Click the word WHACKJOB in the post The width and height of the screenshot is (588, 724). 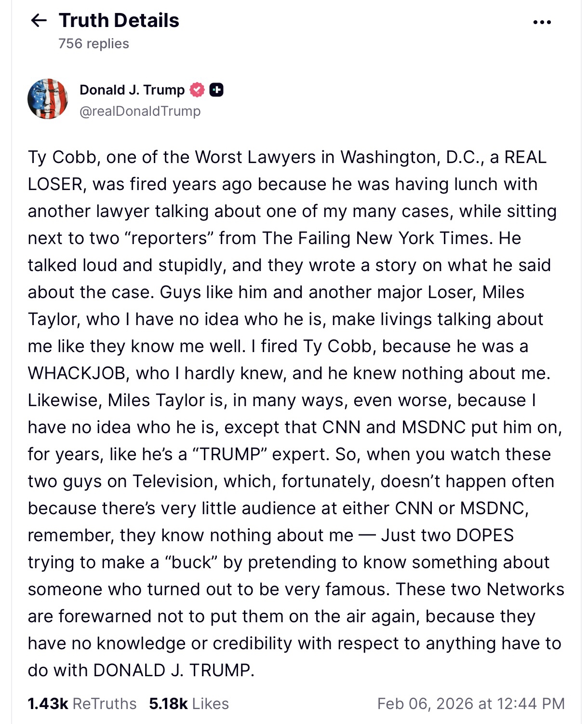(x=79, y=373)
